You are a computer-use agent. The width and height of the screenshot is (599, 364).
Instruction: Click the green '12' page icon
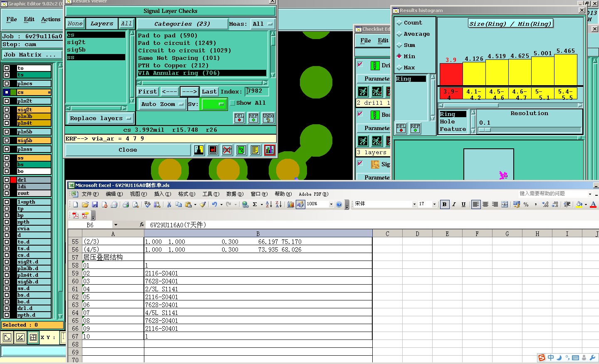241,150
